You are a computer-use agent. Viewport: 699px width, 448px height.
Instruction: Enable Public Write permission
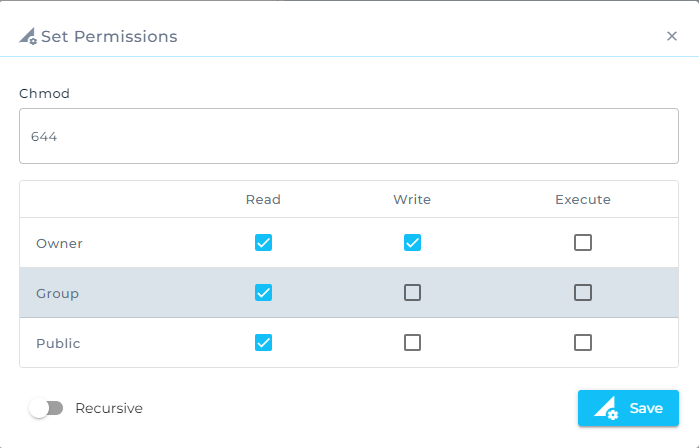coord(412,342)
